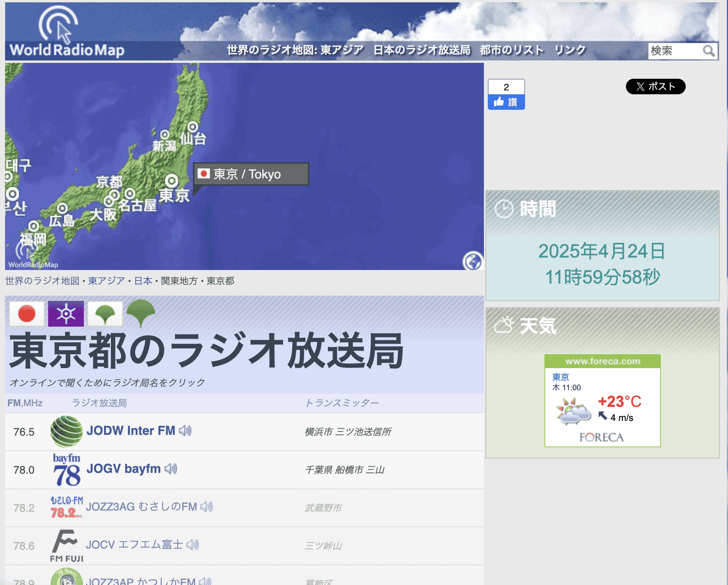Open 日本のラジオ放送局 menu item
This screenshot has width=728, height=585.
421,50
